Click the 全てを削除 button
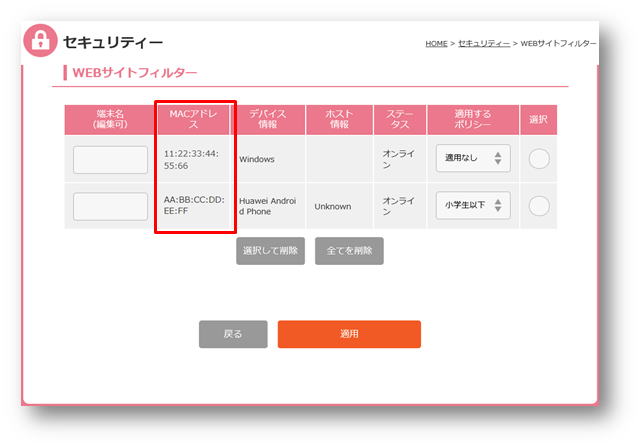The height and width of the screenshot is (448, 641). point(349,251)
